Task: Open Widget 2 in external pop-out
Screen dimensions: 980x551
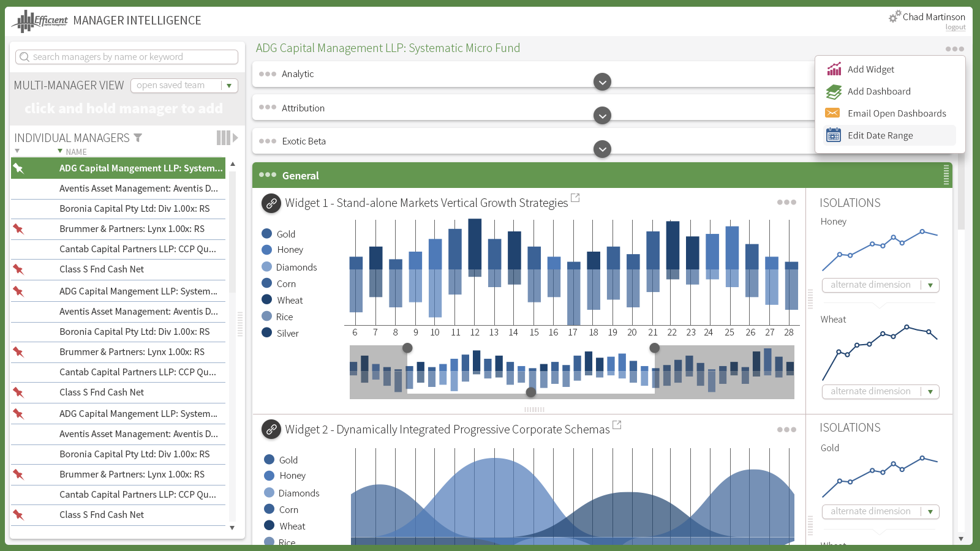Action: 617,424
